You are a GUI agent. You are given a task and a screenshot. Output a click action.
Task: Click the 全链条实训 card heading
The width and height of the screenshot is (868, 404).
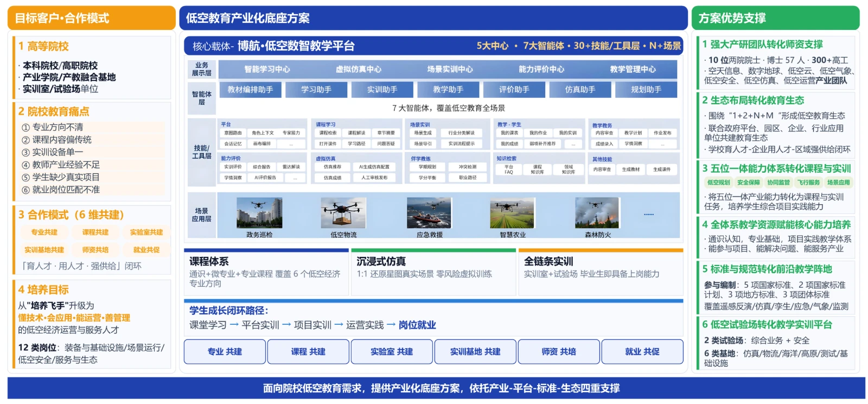tap(548, 261)
